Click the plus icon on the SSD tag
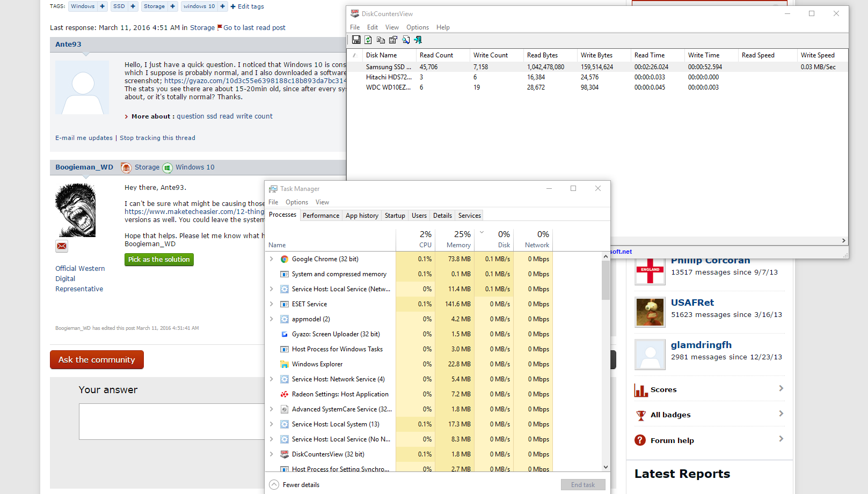This screenshot has width=868, height=494. coord(133,6)
